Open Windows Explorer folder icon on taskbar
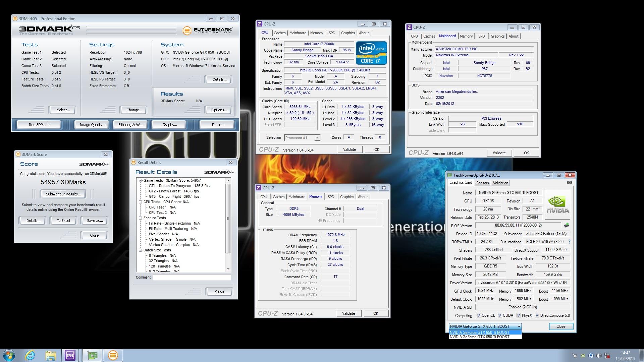Image resolution: width=644 pixels, height=362 pixels. [x=50, y=355]
